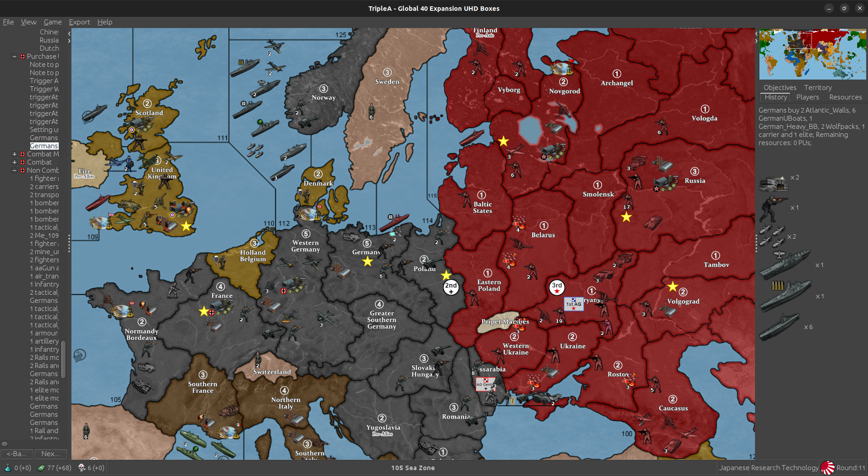Click the compass anchor icon near Bordeaux coast
Image resolution: width=868 pixels, height=476 pixels.
[80, 355]
